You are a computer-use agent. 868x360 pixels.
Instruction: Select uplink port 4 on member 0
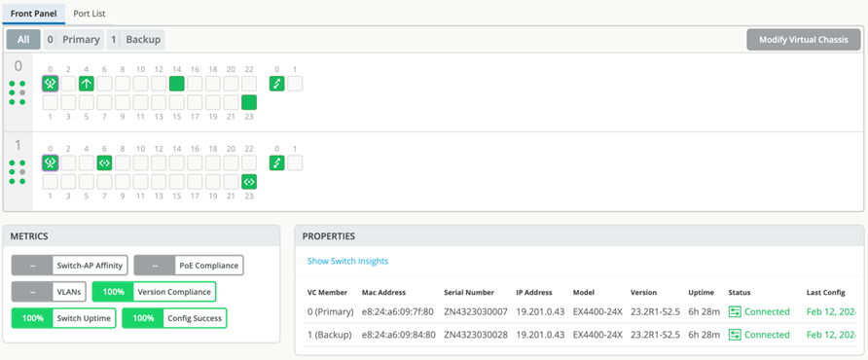(87, 84)
